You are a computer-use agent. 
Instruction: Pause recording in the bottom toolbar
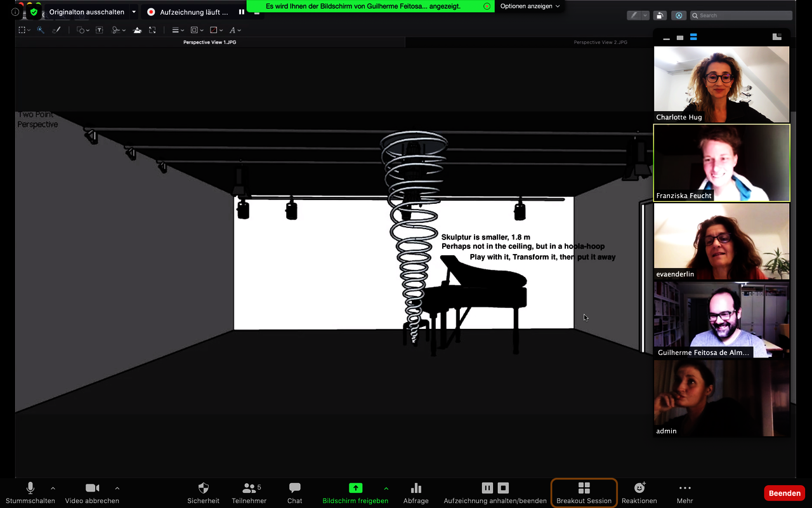point(487,488)
